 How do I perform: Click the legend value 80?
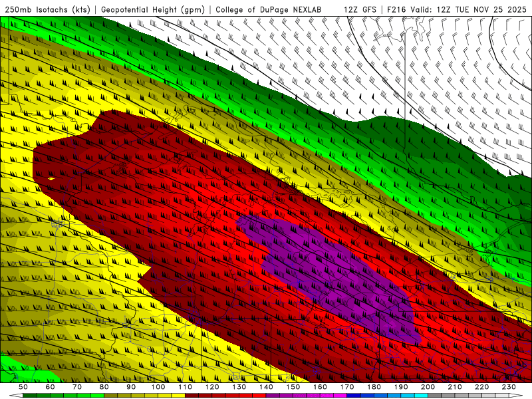tap(104, 387)
